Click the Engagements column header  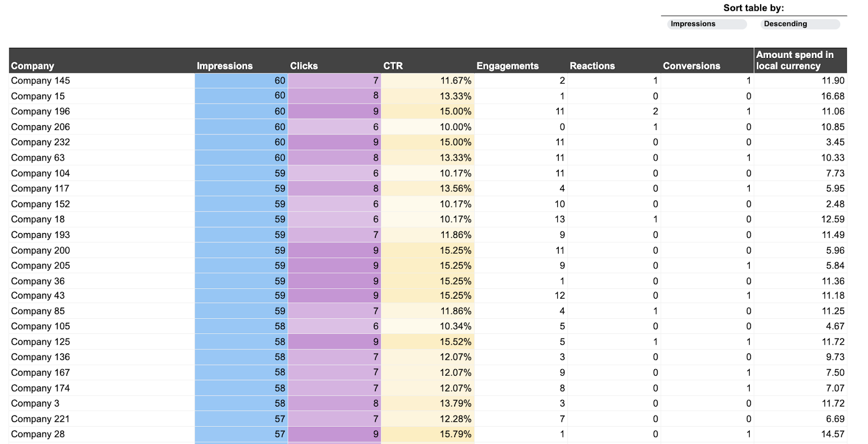[x=507, y=66]
